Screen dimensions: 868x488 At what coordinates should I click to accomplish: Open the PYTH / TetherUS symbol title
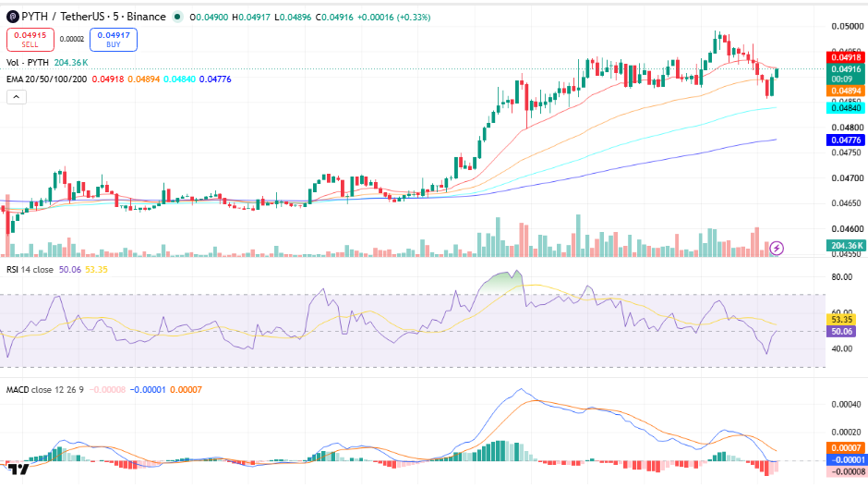click(93, 17)
